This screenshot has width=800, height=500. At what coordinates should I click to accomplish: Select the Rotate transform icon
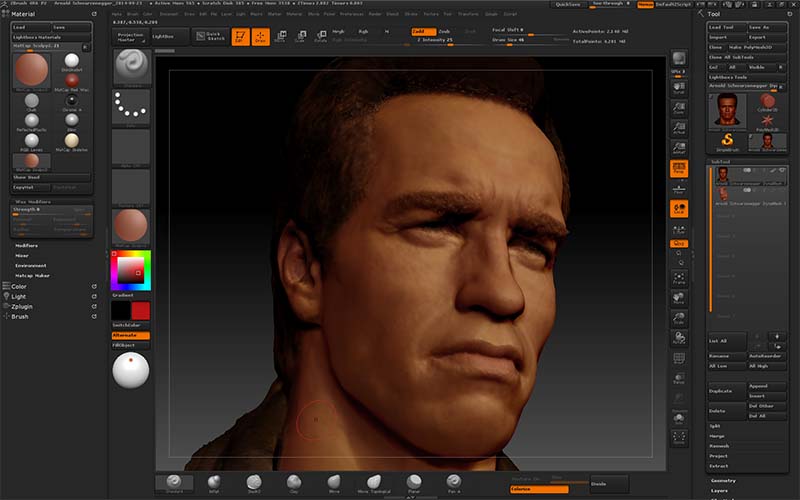pos(320,36)
